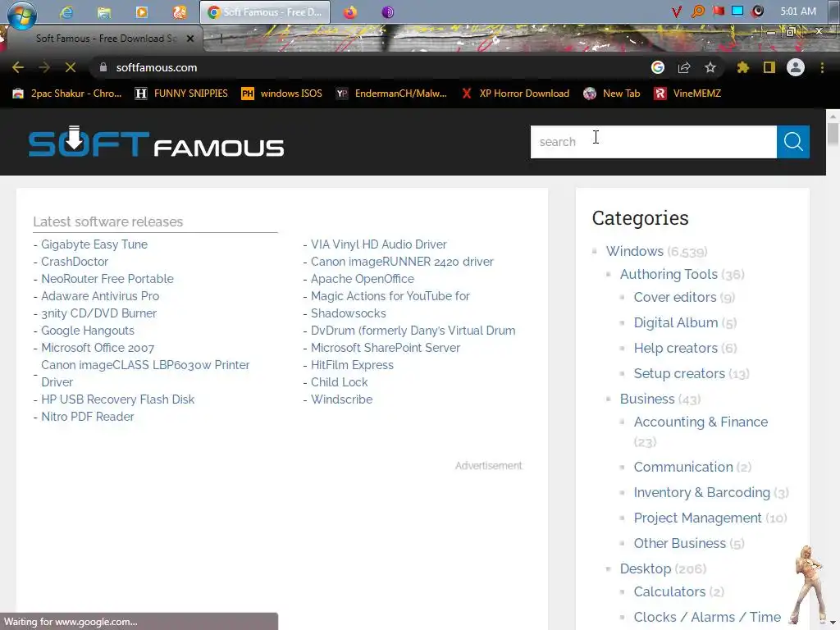This screenshot has width=840, height=630.
Task: Open the Child Lock link
Action: point(339,382)
